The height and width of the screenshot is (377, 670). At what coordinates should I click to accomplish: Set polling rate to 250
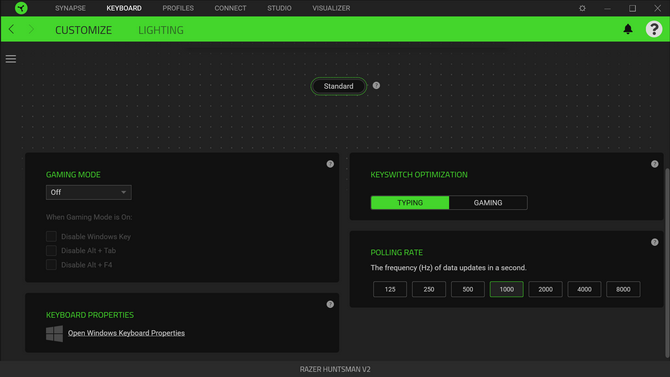point(429,289)
